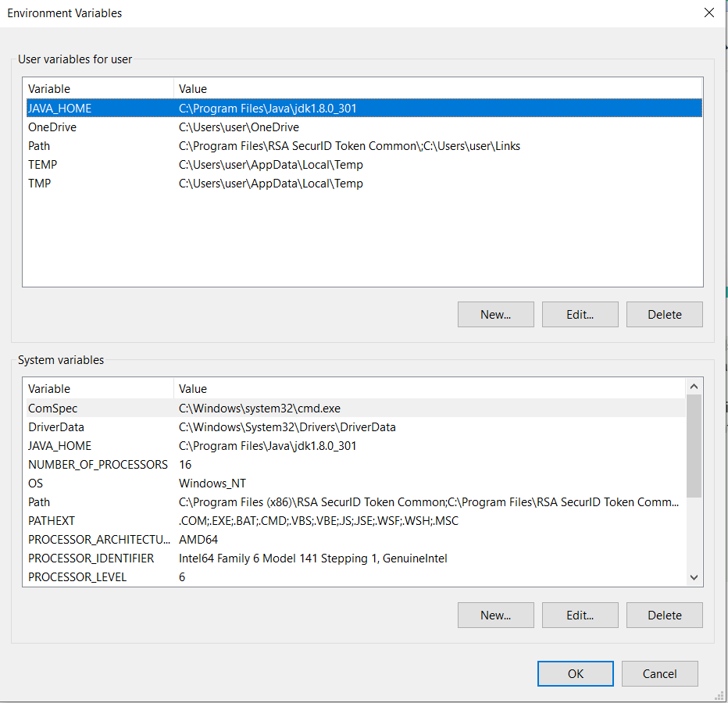The height and width of the screenshot is (703, 728).
Task: Click New under system variables
Action: point(496,616)
